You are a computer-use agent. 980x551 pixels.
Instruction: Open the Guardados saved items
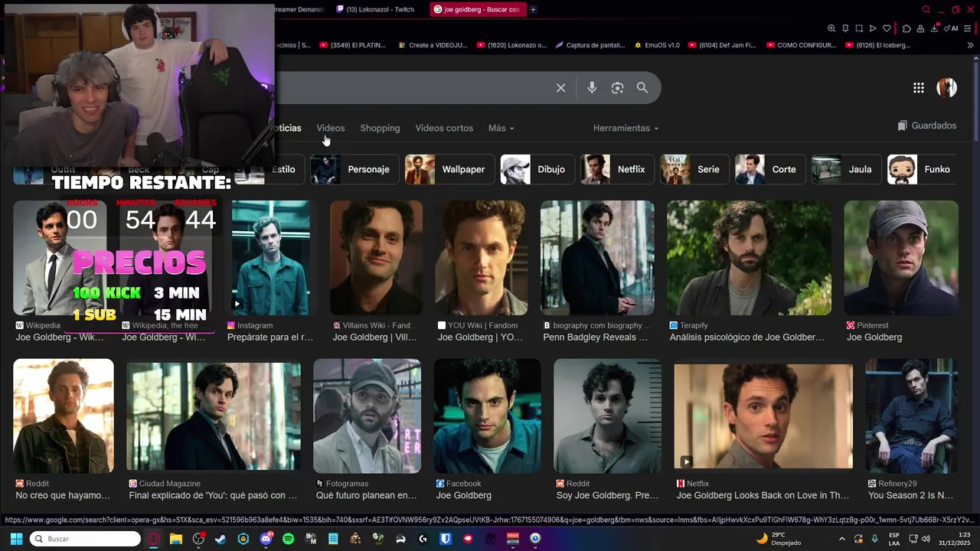927,126
